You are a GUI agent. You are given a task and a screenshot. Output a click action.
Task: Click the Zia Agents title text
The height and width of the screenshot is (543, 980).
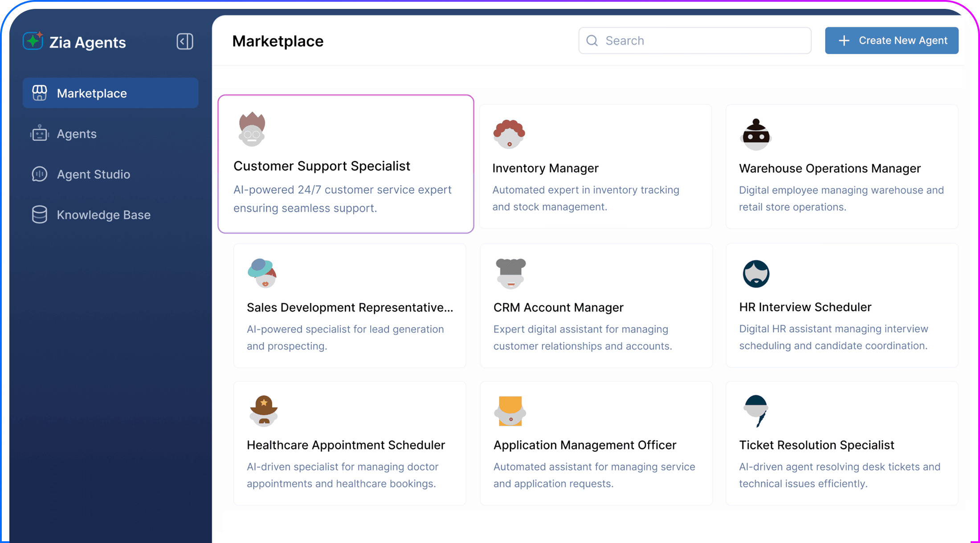point(87,42)
